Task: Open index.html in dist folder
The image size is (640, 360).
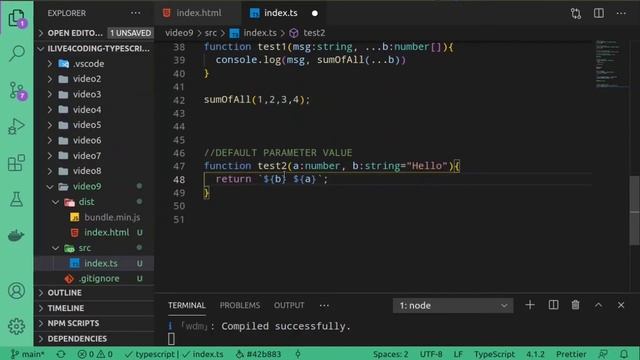Action: click(94, 233)
